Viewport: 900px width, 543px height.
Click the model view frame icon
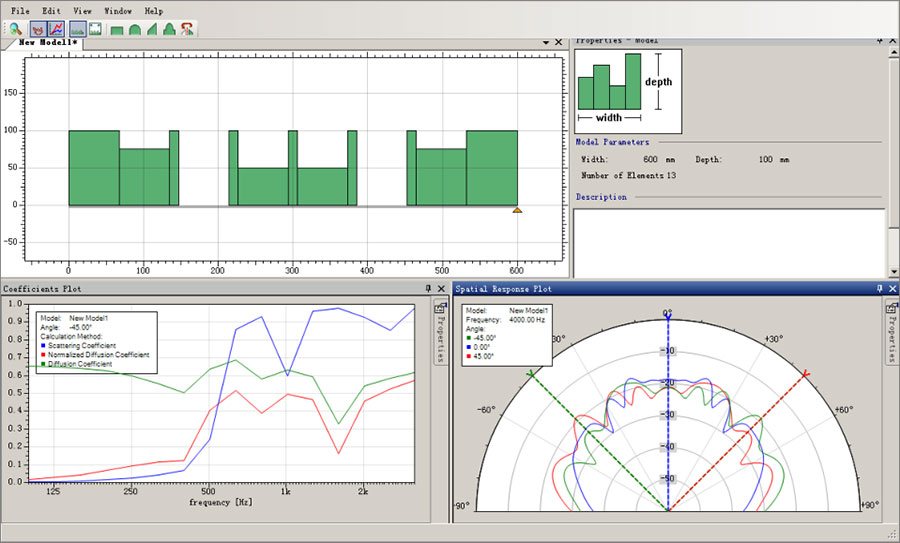coord(95,29)
